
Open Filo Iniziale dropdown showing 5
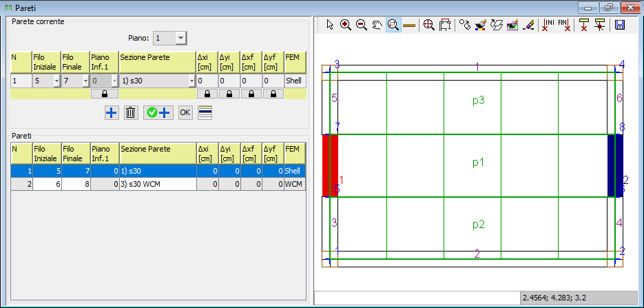point(56,81)
